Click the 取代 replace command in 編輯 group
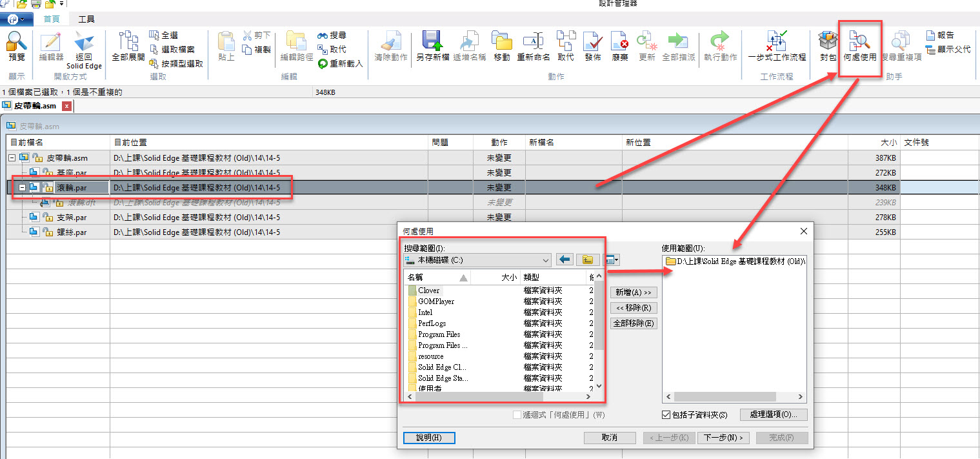Screen dimensions: 980x459 coord(332,49)
